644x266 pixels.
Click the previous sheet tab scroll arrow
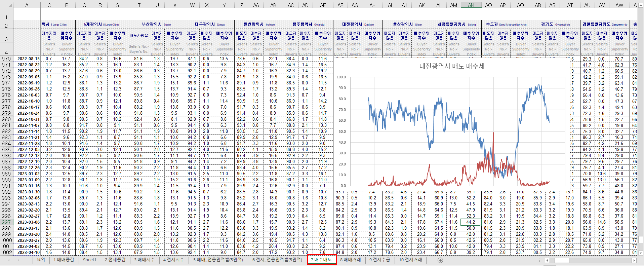click(9, 260)
